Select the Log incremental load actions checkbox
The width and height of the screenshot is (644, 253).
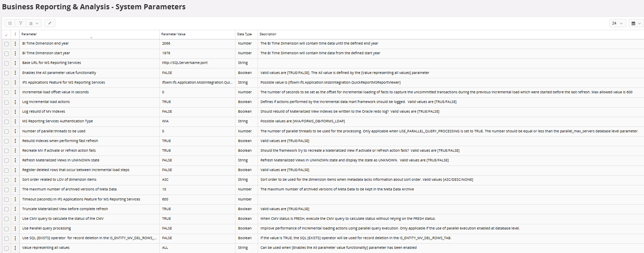(6, 102)
